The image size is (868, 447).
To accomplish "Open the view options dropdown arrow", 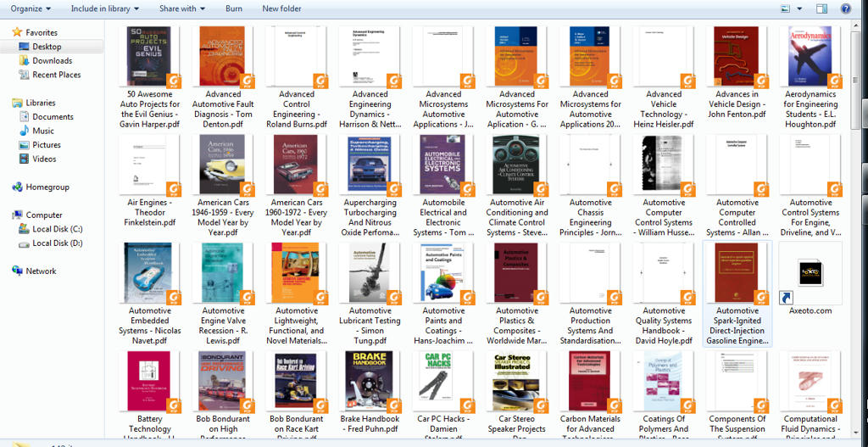I will pyautogui.click(x=799, y=8).
